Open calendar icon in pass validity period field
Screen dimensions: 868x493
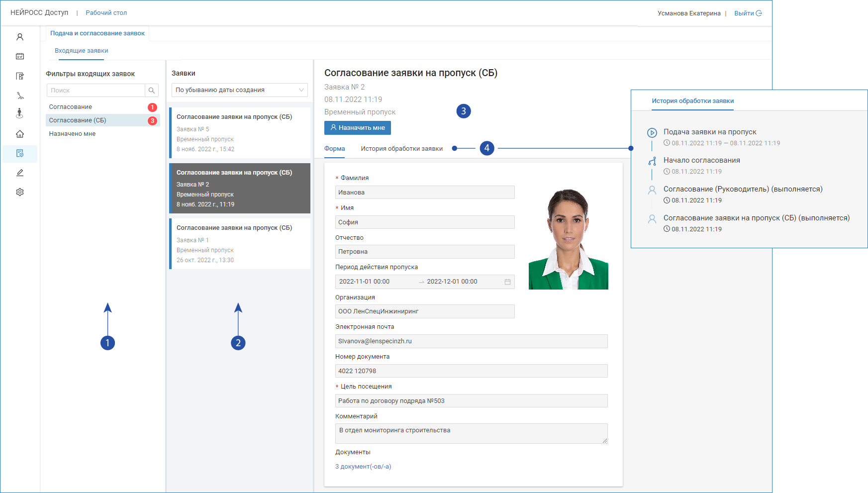(507, 282)
